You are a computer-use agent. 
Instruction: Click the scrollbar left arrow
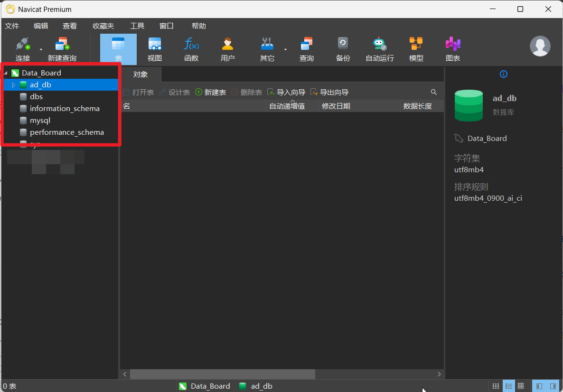pos(124,374)
